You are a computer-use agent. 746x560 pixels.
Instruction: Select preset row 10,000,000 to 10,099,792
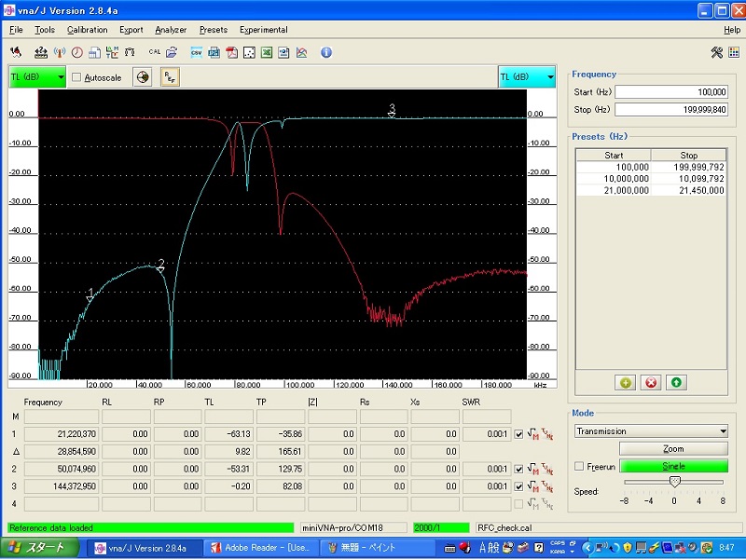(651, 179)
